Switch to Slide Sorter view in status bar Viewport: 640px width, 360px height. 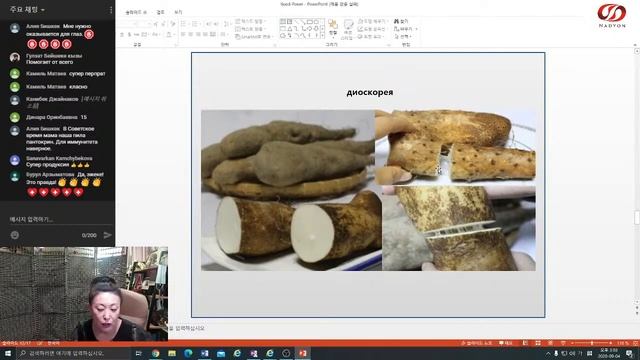(538, 343)
